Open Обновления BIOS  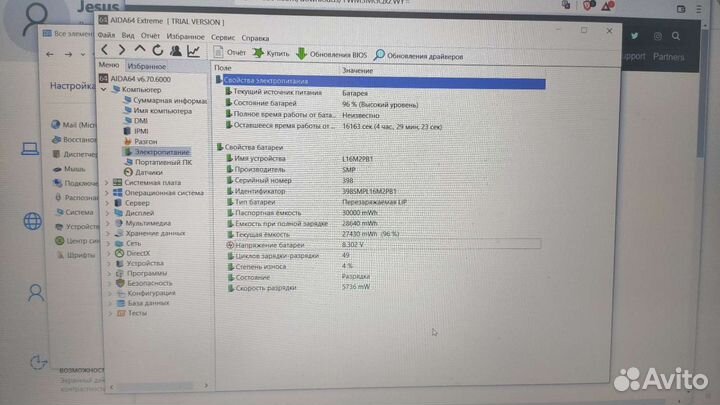(x=331, y=55)
